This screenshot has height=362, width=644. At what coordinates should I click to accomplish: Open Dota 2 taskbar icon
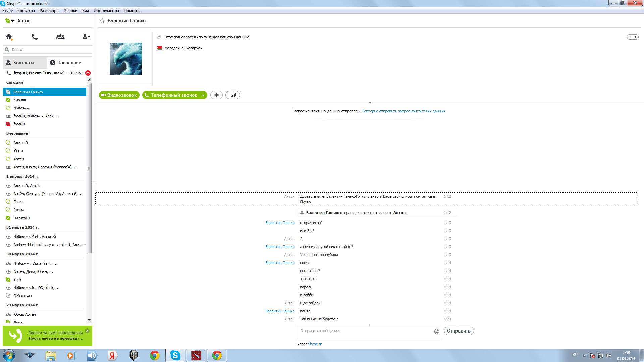point(196,355)
